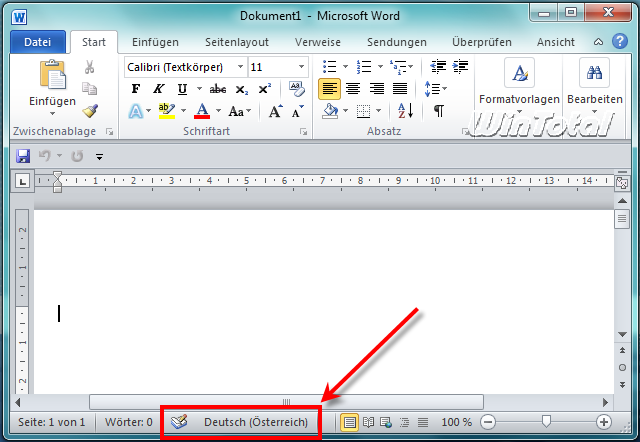Viewport: 640px width, 442px height.
Task: Save document with floppy disk icon
Action: pyautogui.click(x=23, y=156)
